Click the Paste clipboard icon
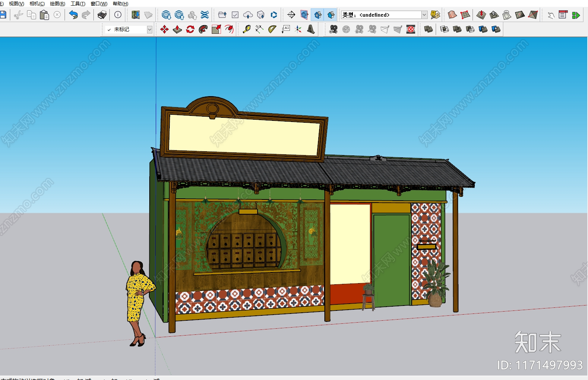Screen dimensions: 588x380 coord(44,15)
